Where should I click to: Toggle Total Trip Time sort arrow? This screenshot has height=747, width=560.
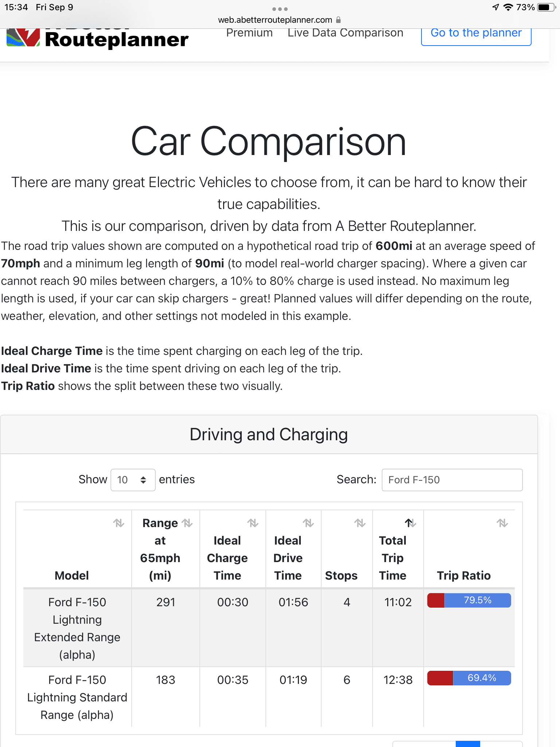click(x=410, y=523)
